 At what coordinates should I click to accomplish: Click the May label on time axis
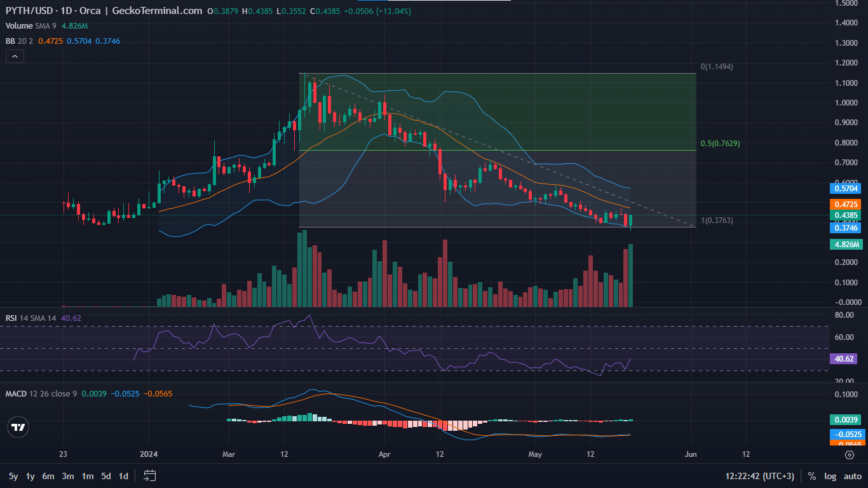535,455
